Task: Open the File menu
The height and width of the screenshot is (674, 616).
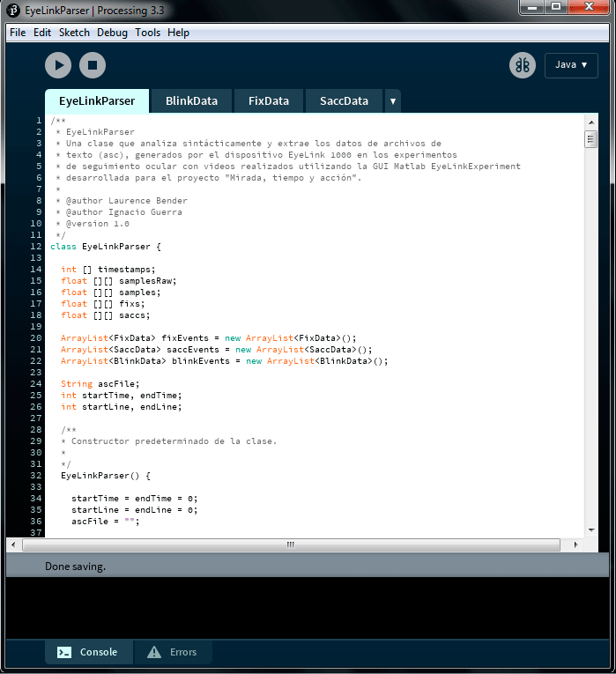Action: tap(18, 33)
